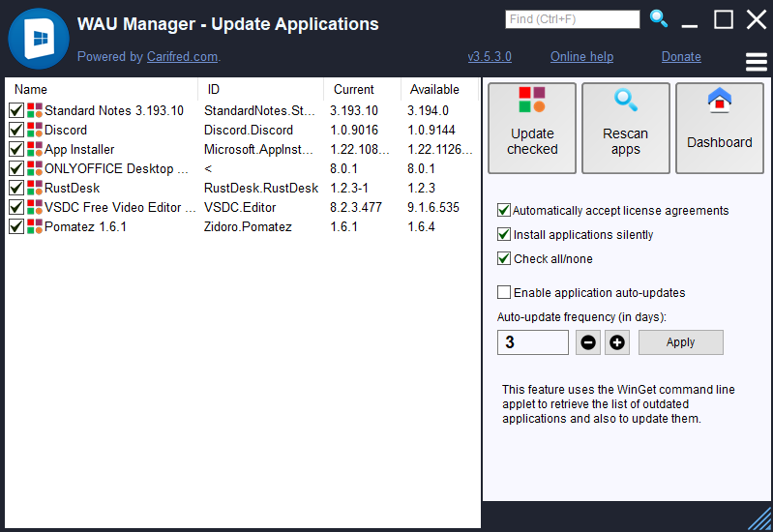773x532 pixels.
Task: Click current version 1.0.9016
Action: point(354,130)
